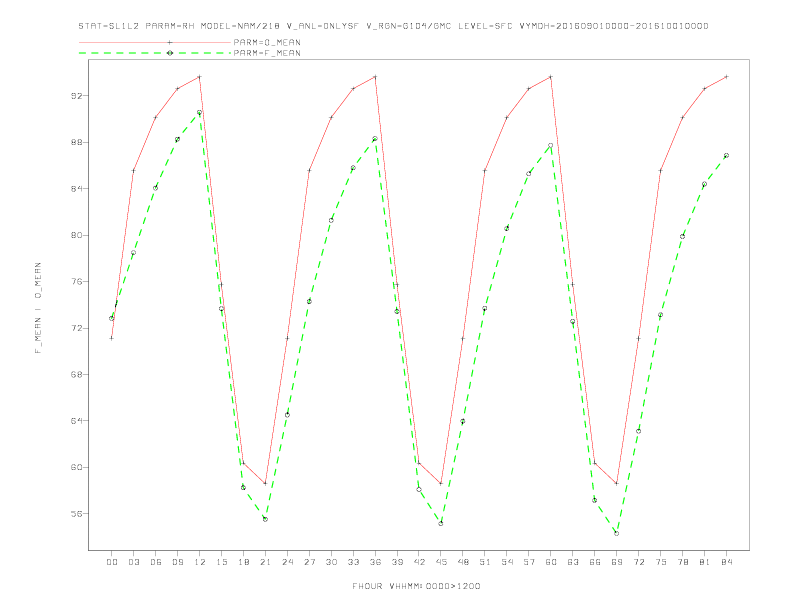Click the x-axis forecast hour label 81

(705, 562)
